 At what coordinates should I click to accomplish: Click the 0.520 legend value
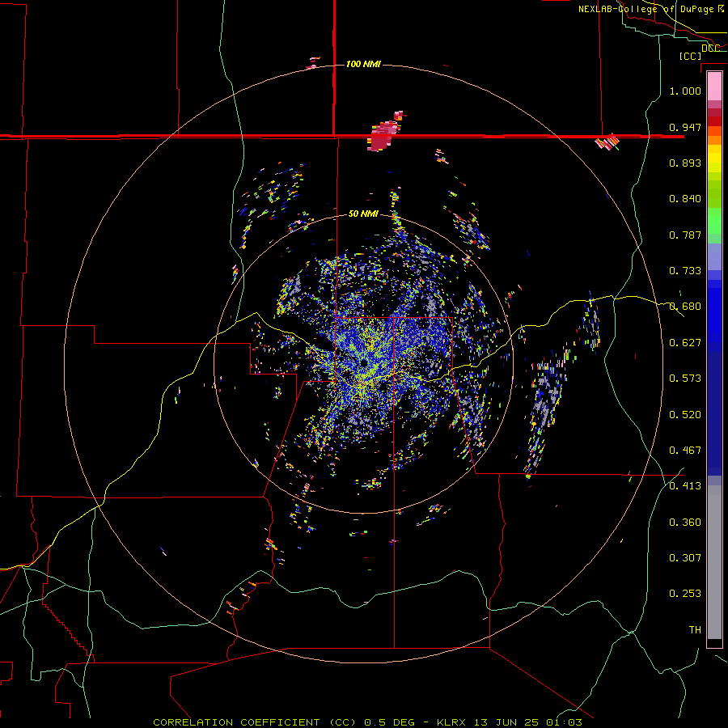685,415
